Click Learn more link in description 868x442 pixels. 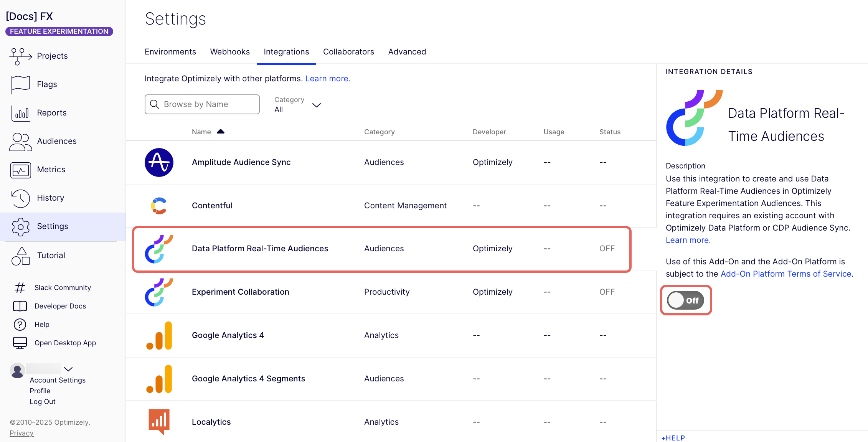(688, 240)
